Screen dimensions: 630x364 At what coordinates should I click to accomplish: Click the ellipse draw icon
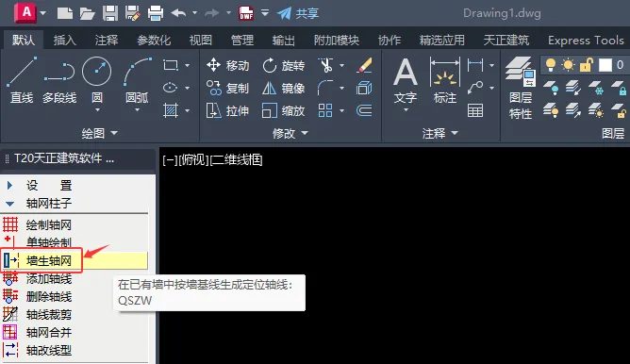click(x=171, y=88)
